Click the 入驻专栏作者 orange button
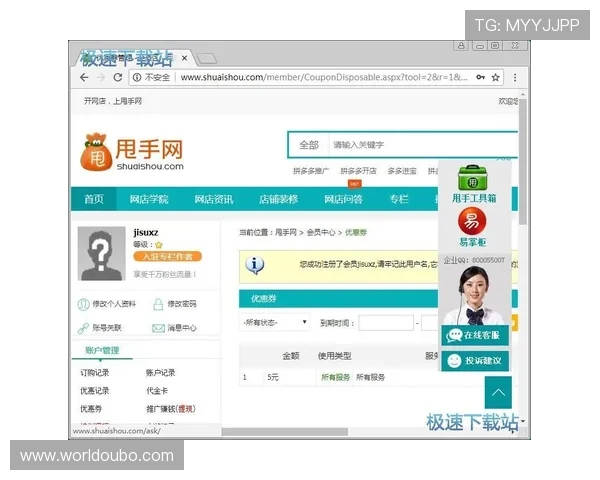The image size is (600, 480). point(168,256)
